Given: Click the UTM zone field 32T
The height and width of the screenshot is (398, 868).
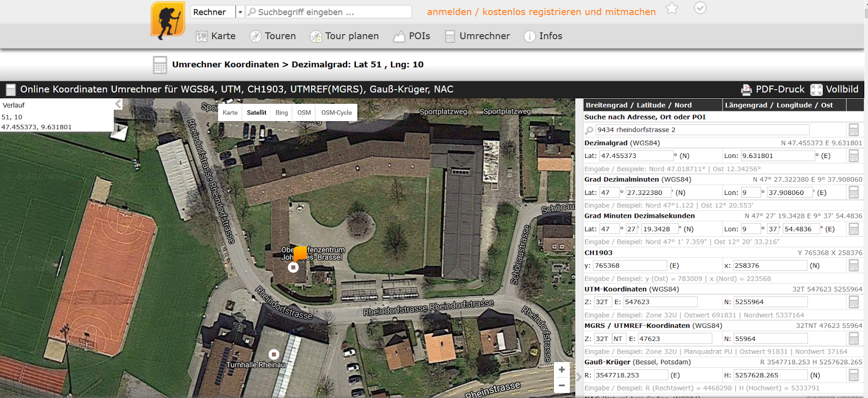Looking at the screenshot, I should tap(603, 302).
